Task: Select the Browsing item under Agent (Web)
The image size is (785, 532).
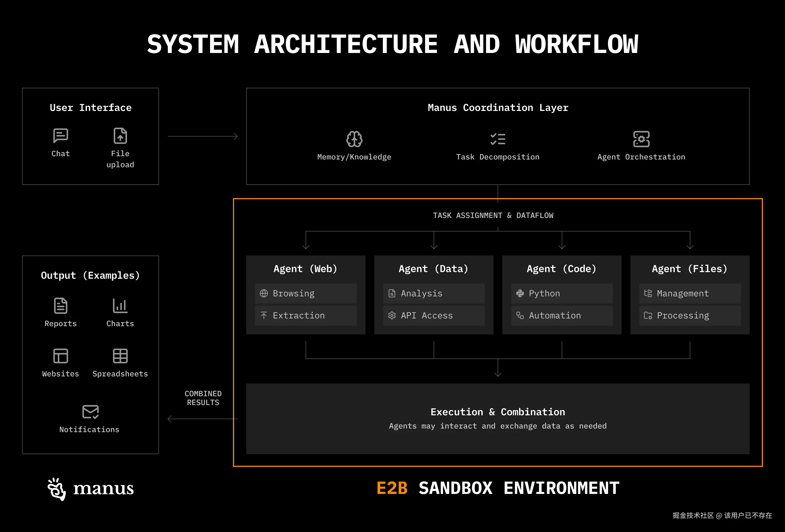Action: click(305, 293)
